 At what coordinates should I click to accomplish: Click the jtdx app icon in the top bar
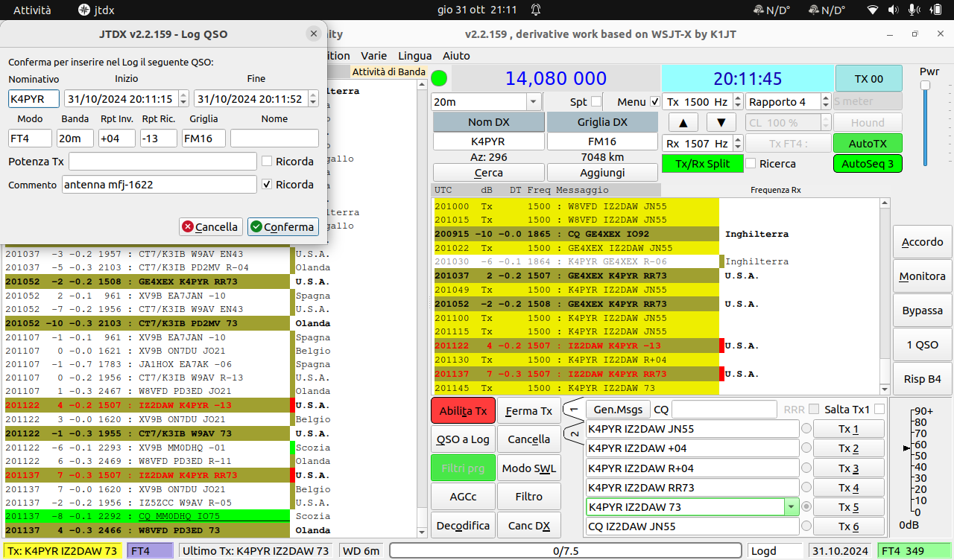point(84,10)
